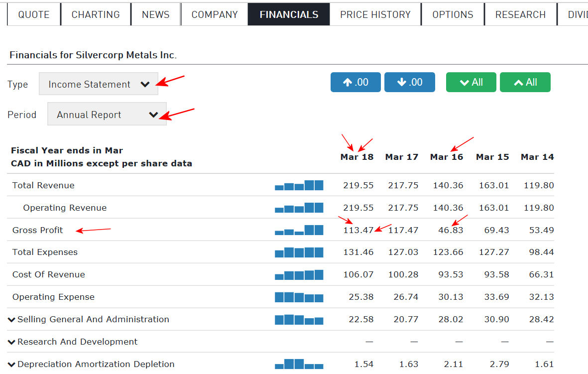Click the Cost Of Revenue sparkline chart

pos(299,275)
